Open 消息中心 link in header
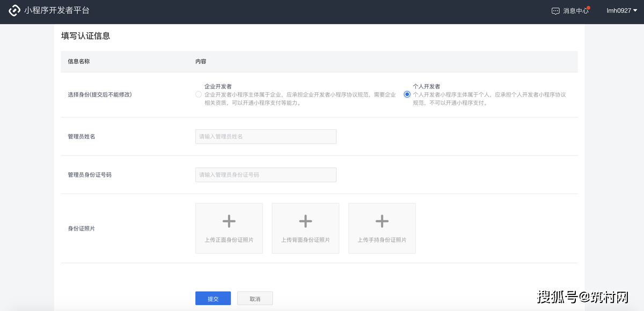The height and width of the screenshot is (311, 644). tap(576, 11)
